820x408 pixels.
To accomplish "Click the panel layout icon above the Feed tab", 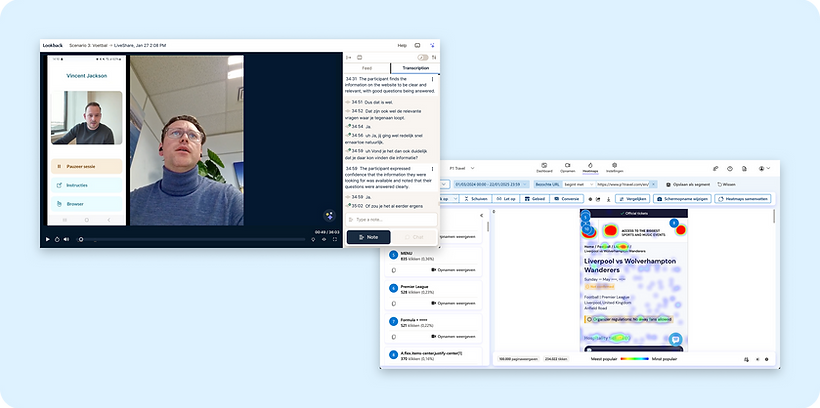I will pyautogui.click(x=359, y=58).
